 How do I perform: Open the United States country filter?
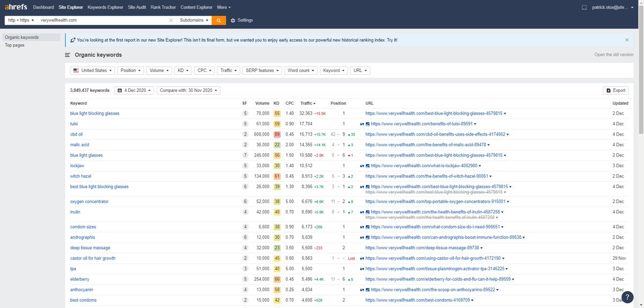pos(92,70)
